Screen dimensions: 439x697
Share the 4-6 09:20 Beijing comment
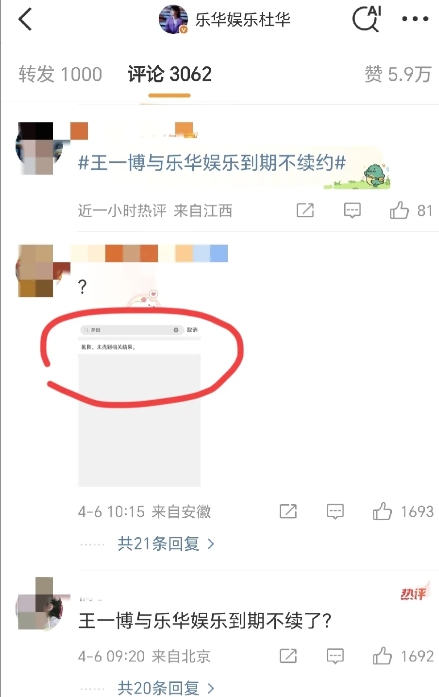288,656
